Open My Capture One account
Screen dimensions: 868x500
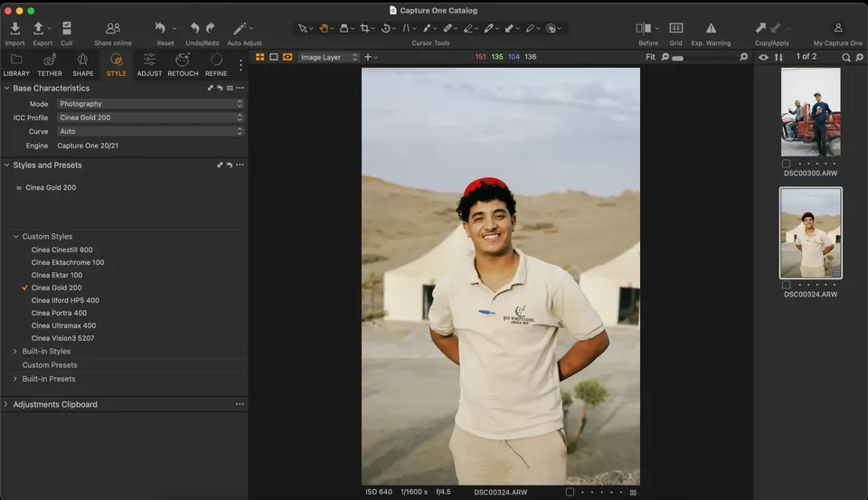point(838,28)
